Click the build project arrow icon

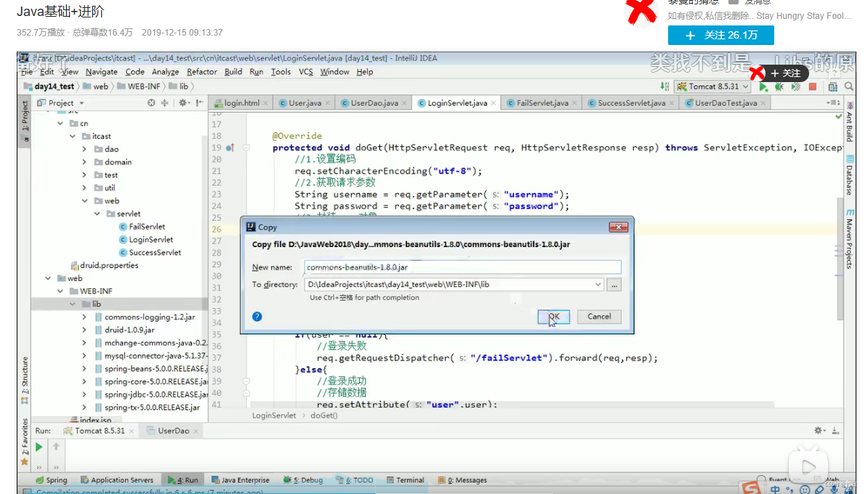[664, 86]
